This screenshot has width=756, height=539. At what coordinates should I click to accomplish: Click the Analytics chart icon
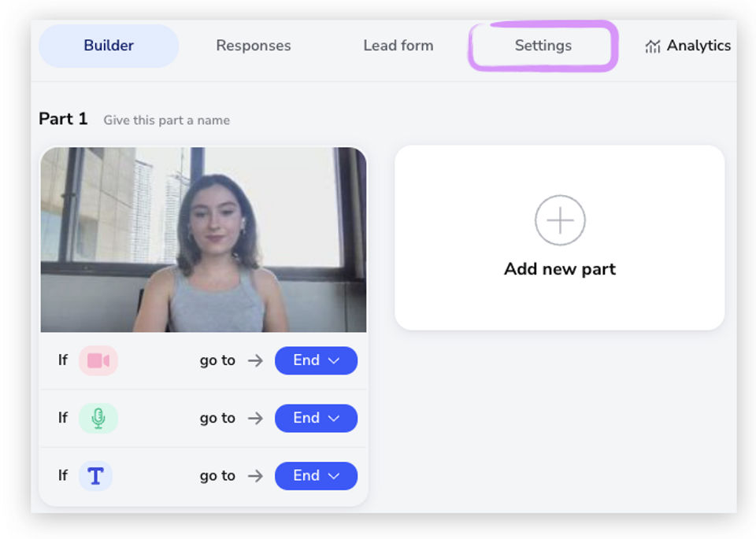click(x=652, y=46)
